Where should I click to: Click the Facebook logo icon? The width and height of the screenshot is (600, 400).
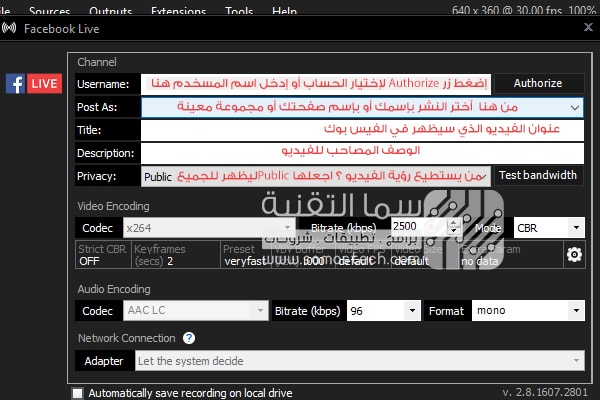[15, 83]
